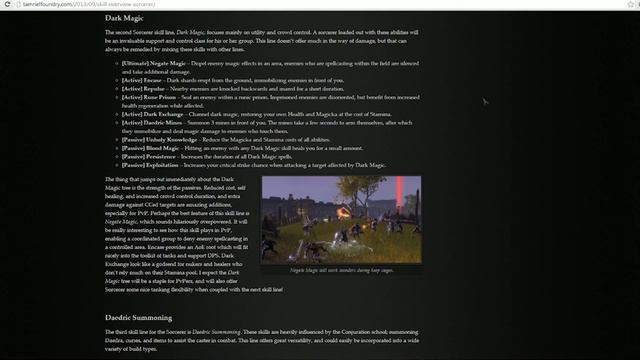Select the "[Passive] Persistence" list entry

click(207, 157)
